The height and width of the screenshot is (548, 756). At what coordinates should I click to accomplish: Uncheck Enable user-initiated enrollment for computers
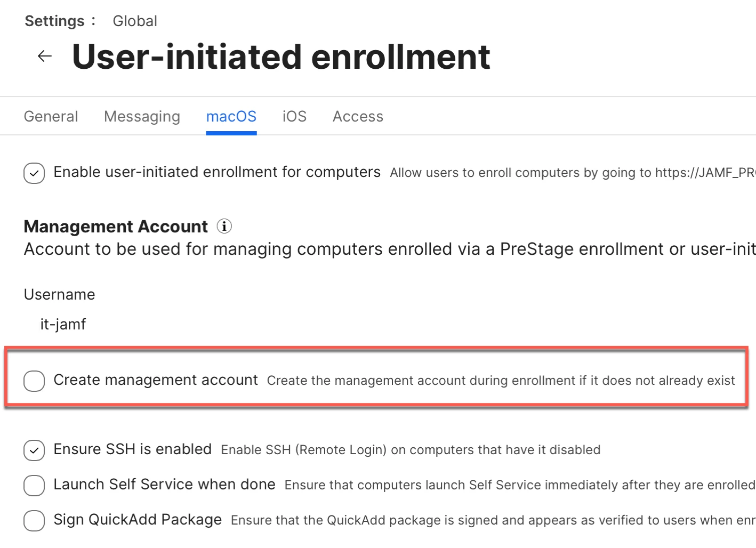(x=34, y=173)
